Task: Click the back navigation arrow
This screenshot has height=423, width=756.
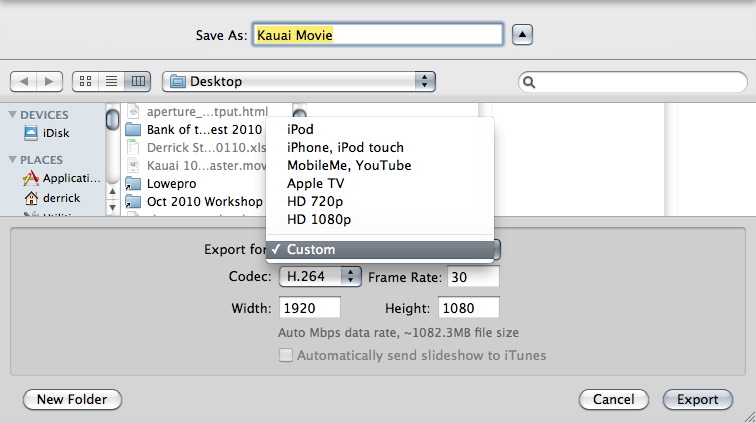Action: point(24,81)
